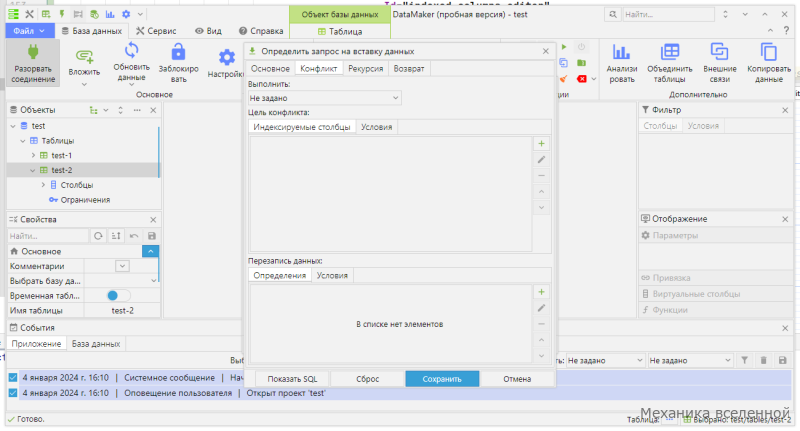Open Настройки gear in the ribbon
The width and height of the screenshot is (800, 431).
coord(227,57)
